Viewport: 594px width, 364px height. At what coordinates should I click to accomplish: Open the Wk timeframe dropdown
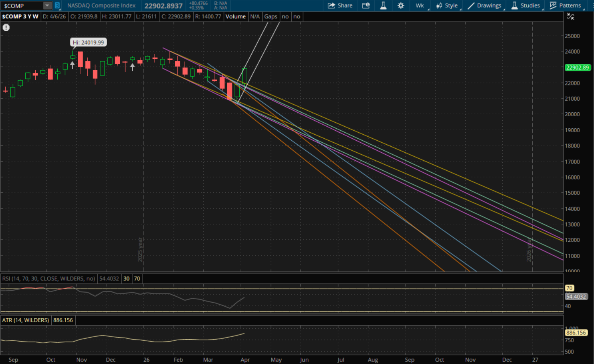(x=420, y=6)
